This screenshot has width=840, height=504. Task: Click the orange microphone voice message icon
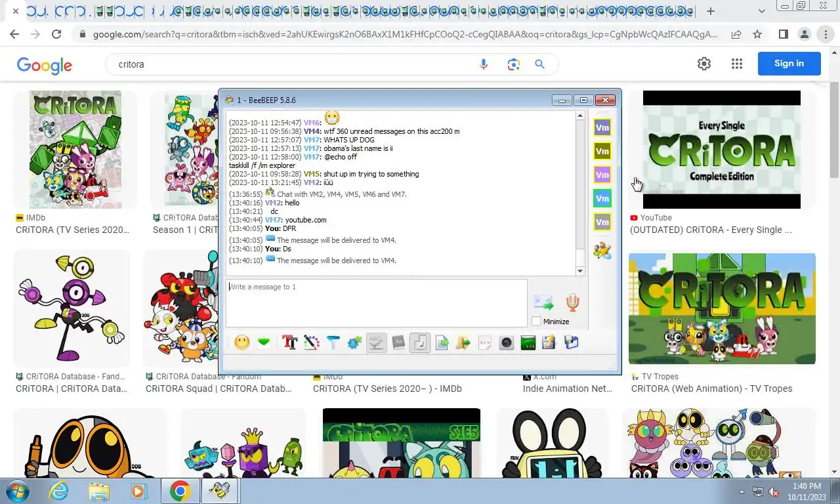click(572, 303)
